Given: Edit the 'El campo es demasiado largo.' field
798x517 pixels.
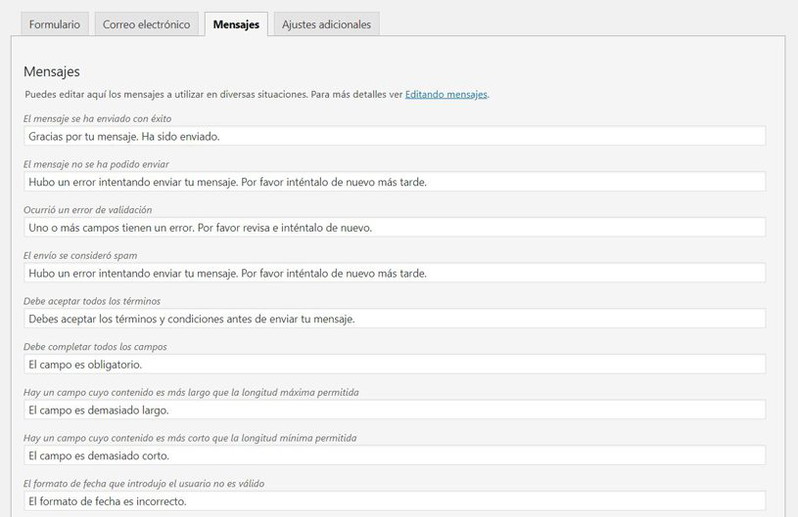Looking at the screenshot, I should pyautogui.click(x=394, y=410).
